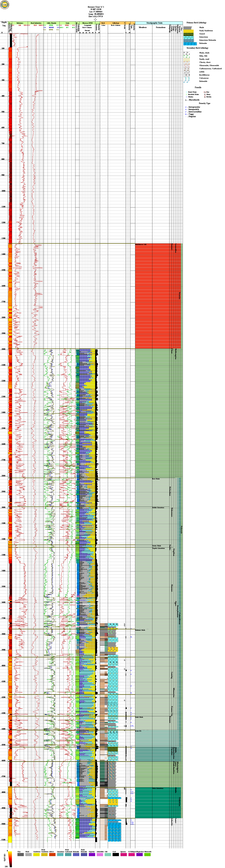
Task: Click the Intercrystalline porosity symbol
Action: tap(186, 112)
